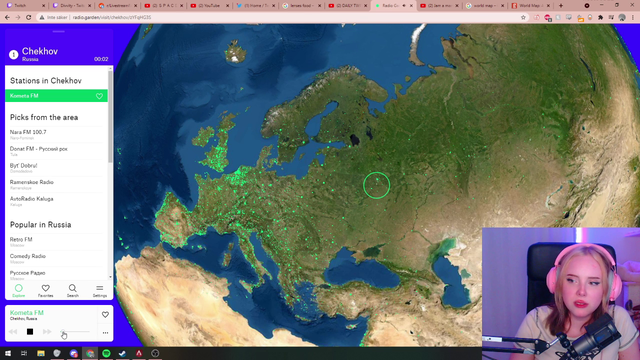Screen dimensions: 640x360
Task: Open a new browser tab
Action: [561, 6]
